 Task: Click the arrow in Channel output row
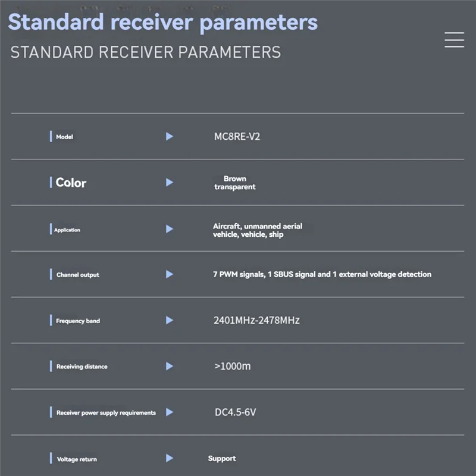170,274
